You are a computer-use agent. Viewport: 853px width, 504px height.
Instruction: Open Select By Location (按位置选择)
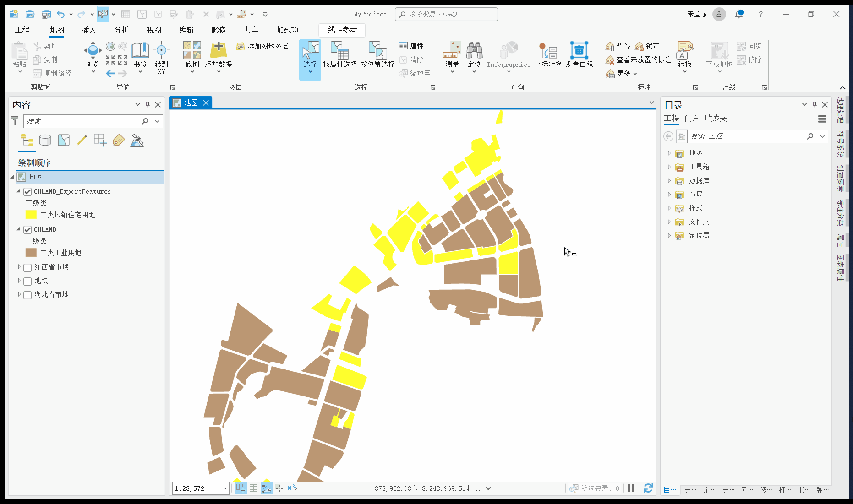point(377,55)
